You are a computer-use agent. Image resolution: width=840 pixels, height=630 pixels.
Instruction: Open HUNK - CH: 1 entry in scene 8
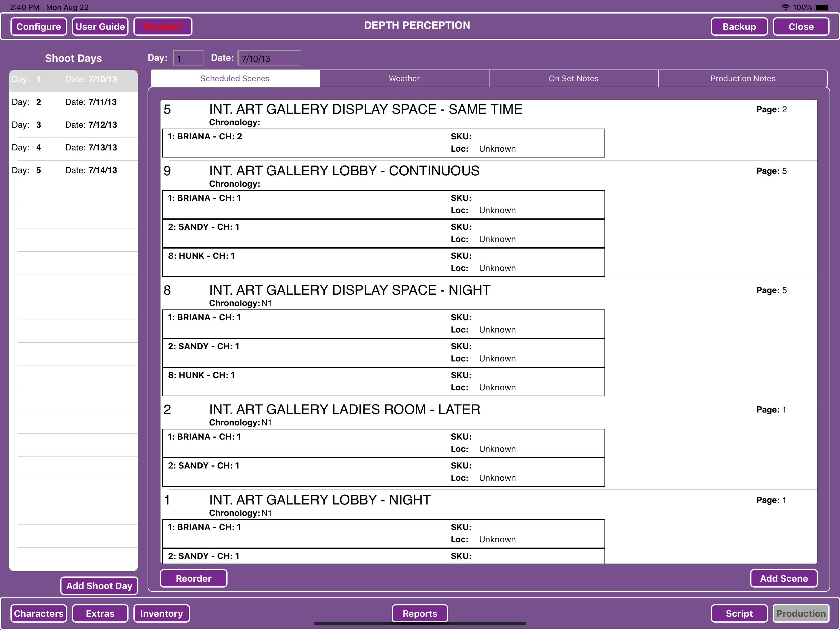click(x=383, y=382)
